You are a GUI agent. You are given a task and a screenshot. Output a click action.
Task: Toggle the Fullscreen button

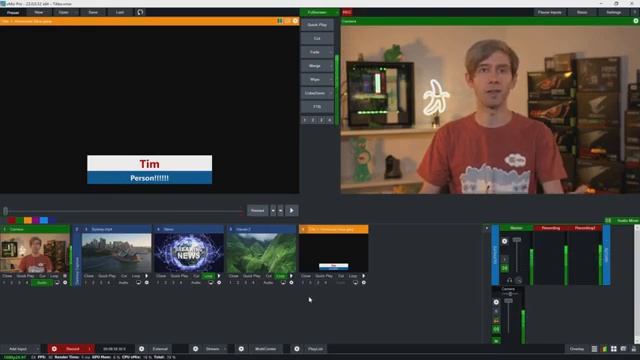click(317, 12)
